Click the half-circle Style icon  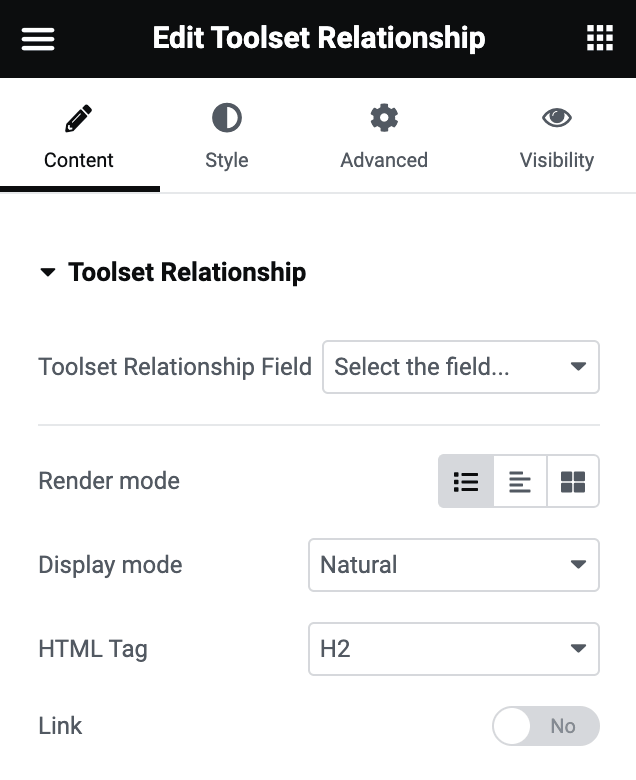[x=227, y=119]
